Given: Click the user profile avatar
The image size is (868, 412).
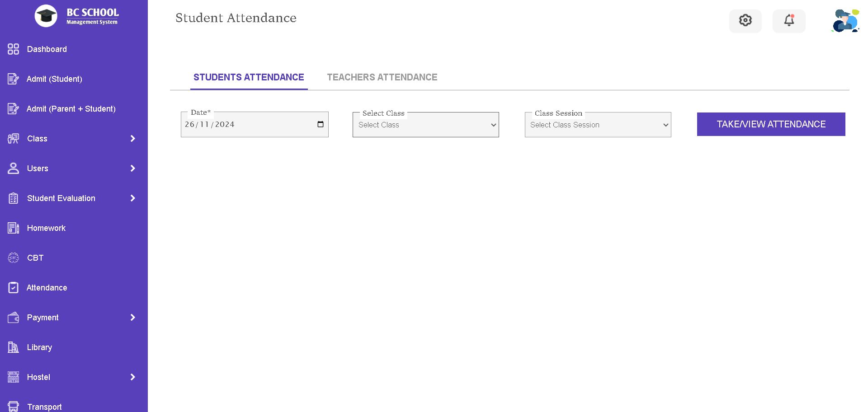Looking at the screenshot, I should (x=845, y=21).
